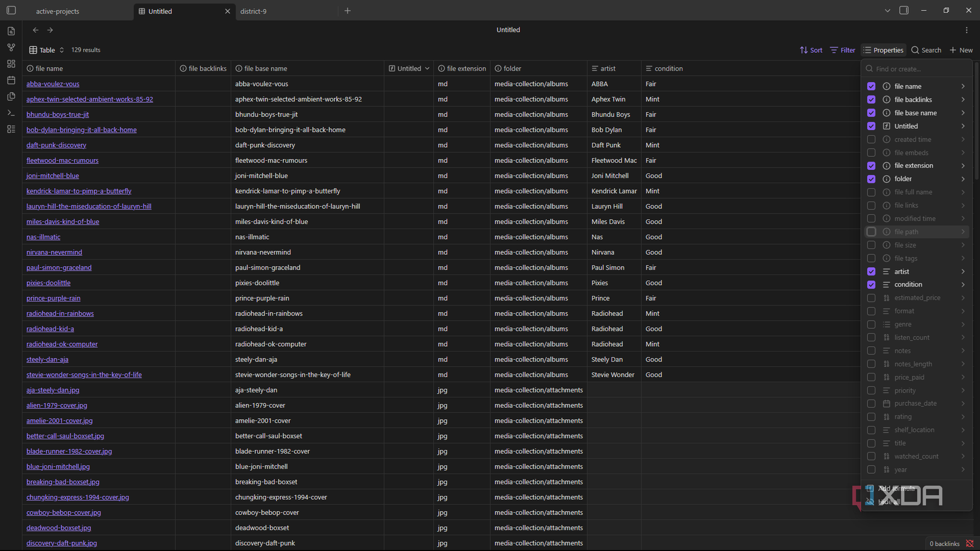Enable the created time property checkbox

871,140
